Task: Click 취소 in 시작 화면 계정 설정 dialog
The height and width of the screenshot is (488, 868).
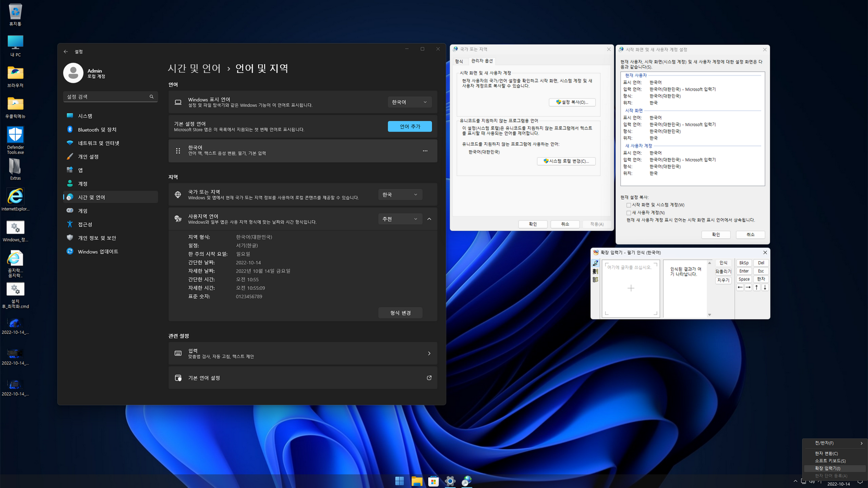Action: pyautogui.click(x=750, y=235)
